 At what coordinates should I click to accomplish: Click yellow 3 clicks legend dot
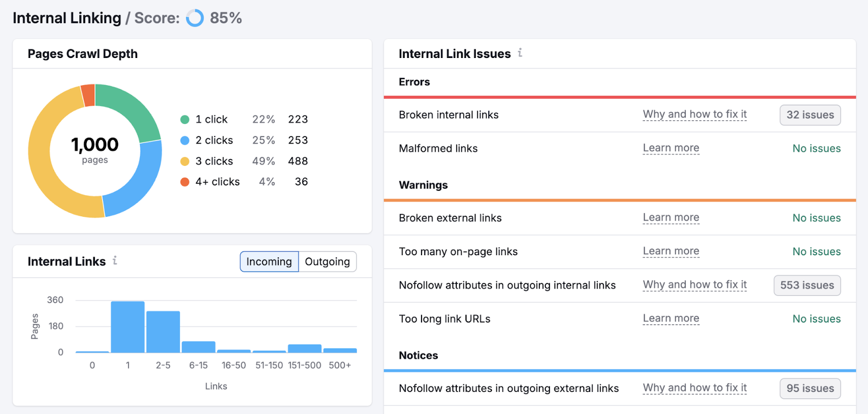click(x=184, y=161)
